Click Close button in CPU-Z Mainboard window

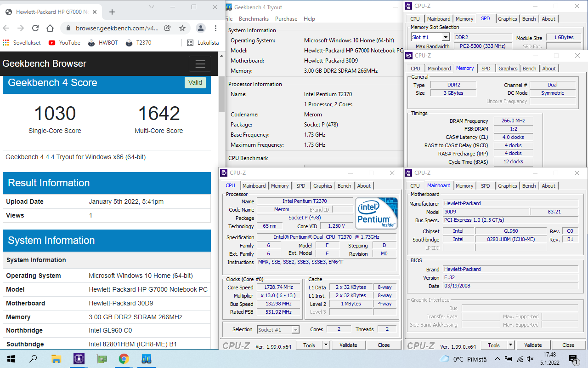click(568, 345)
